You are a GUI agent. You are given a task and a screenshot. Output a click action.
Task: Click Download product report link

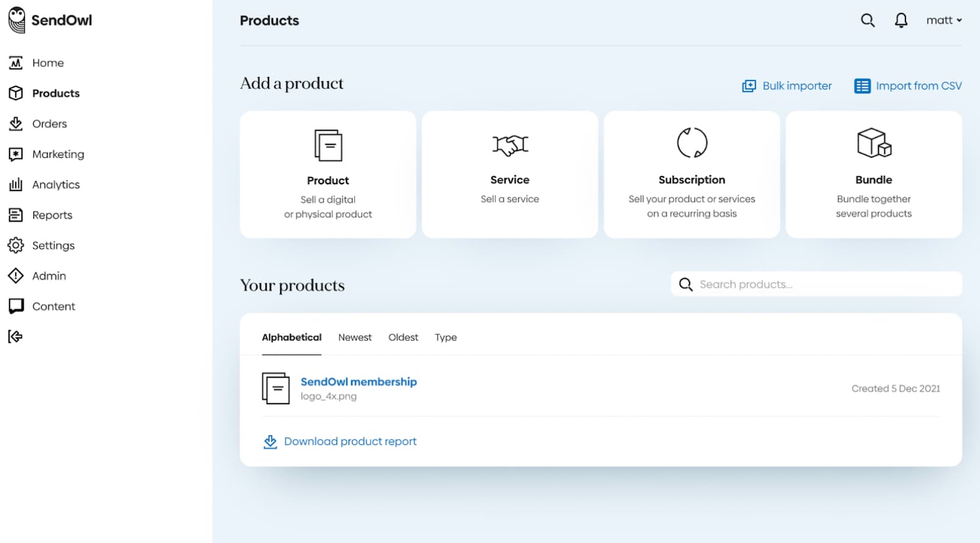coord(350,441)
